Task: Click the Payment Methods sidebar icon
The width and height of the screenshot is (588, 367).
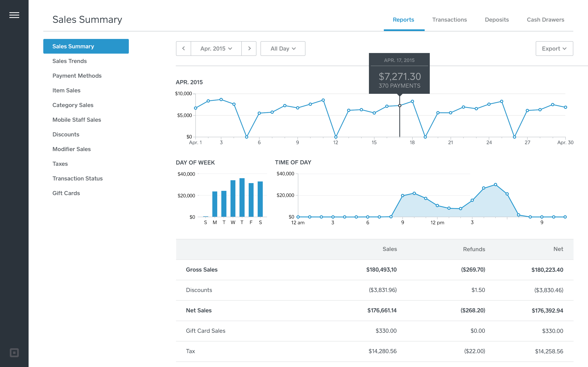Action: point(77,76)
